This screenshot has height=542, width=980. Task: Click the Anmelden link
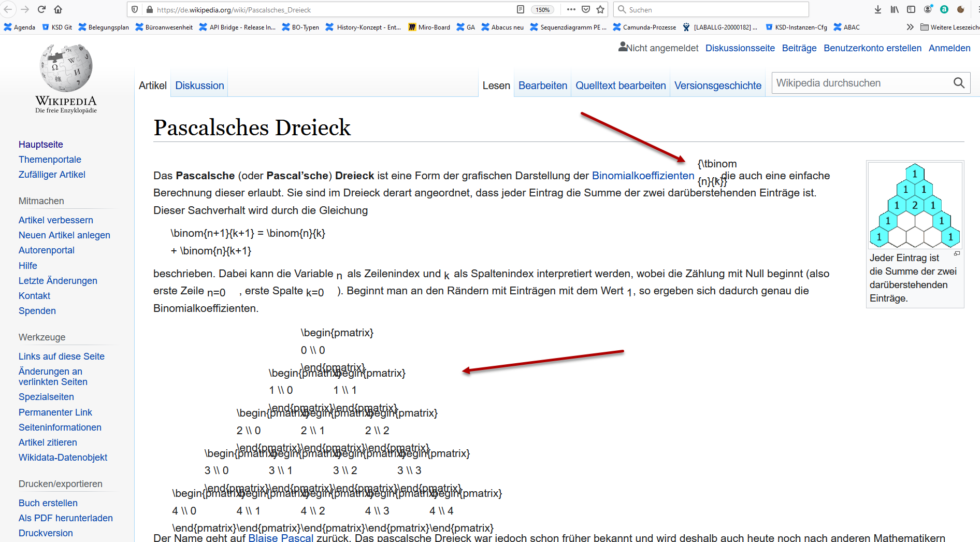tap(949, 48)
